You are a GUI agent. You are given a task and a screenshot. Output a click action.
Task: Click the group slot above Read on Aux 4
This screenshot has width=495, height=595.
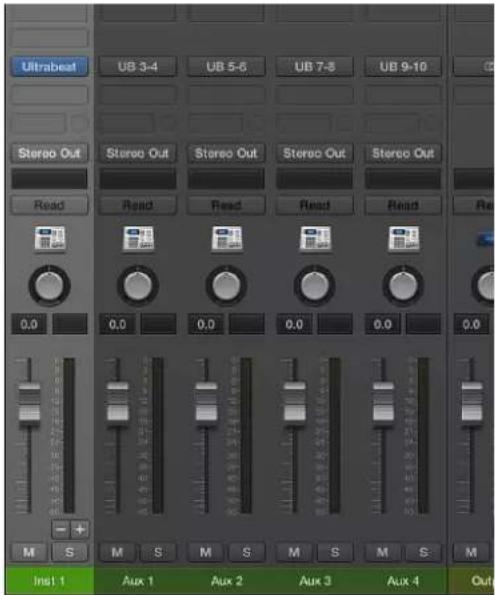click(x=403, y=179)
